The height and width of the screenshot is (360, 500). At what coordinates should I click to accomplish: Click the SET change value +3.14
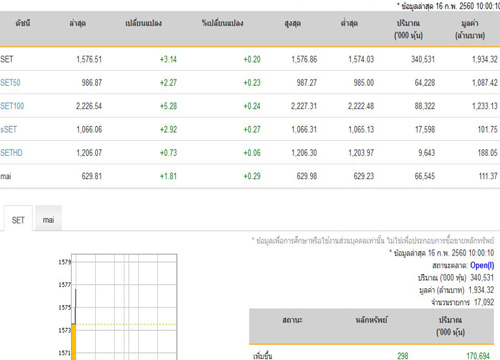pos(168,59)
